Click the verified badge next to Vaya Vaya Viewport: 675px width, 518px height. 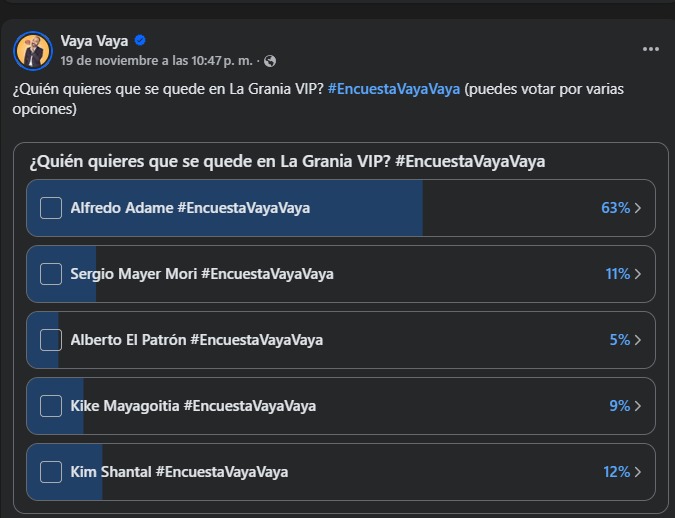[141, 41]
